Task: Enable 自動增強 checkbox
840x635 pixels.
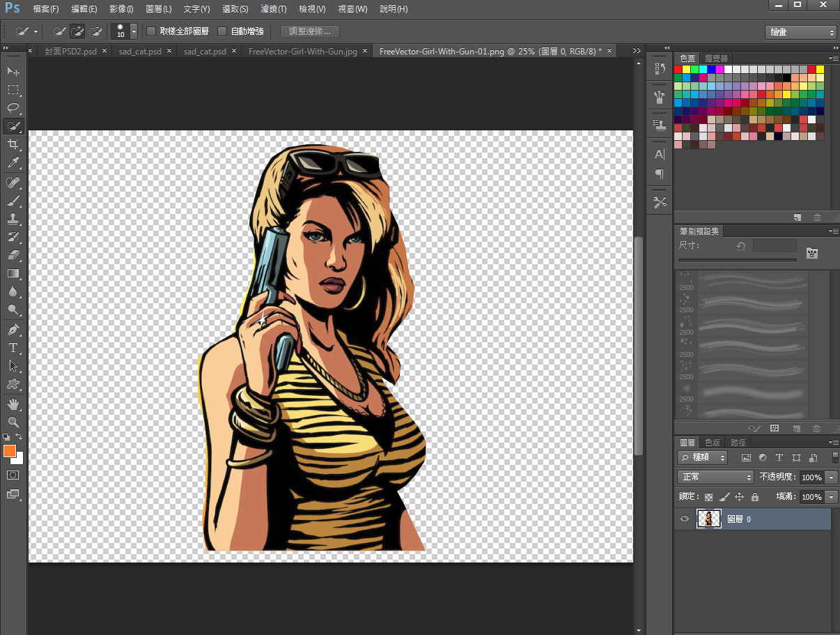Action: [x=222, y=31]
